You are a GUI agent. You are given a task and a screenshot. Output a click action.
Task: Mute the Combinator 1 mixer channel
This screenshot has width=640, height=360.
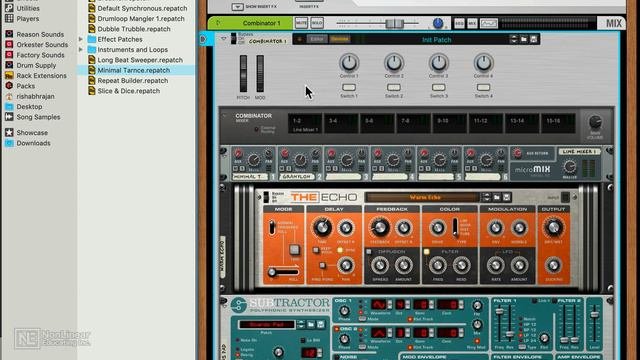[x=301, y=23]
